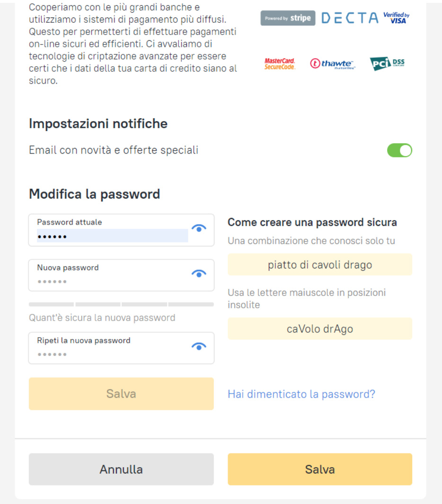The height and width of the screenshot is (504, 442).
Task: Click the password strength meter bar
Action: point(121,304)
